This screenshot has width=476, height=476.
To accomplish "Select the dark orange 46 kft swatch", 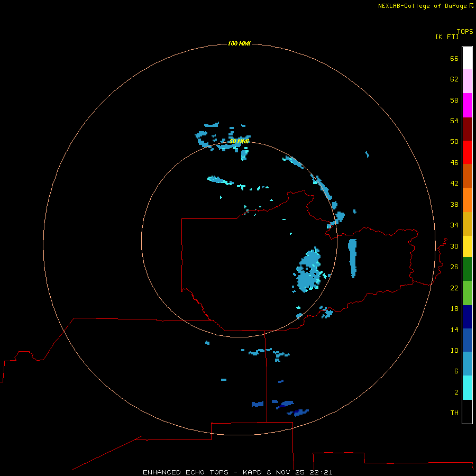I will coord(467,176).
